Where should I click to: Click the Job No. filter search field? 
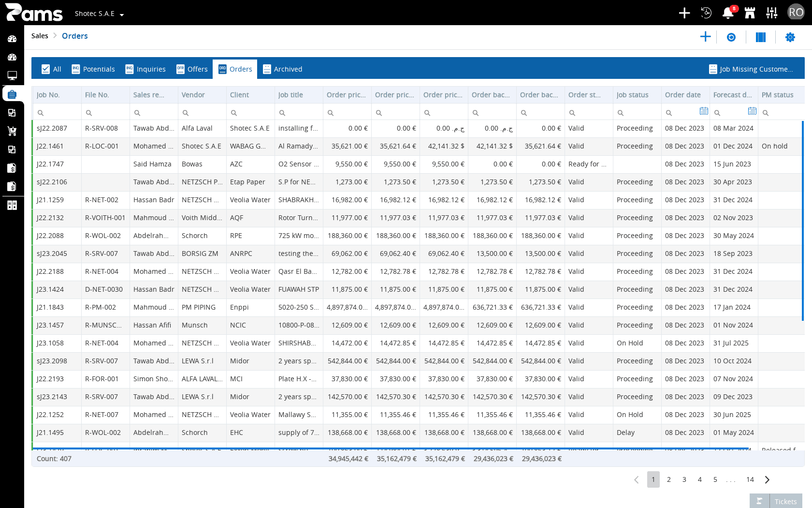[x=57, y=112]
